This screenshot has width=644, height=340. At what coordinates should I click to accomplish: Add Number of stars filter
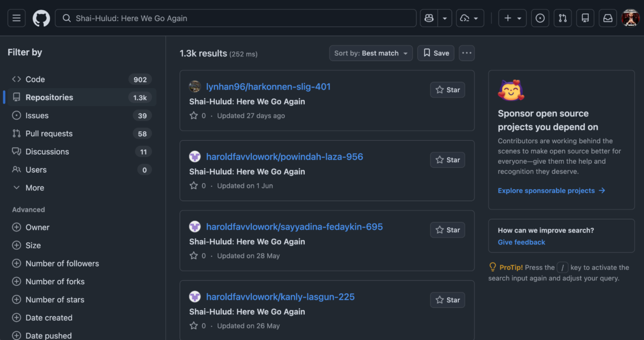pos(48,300)
